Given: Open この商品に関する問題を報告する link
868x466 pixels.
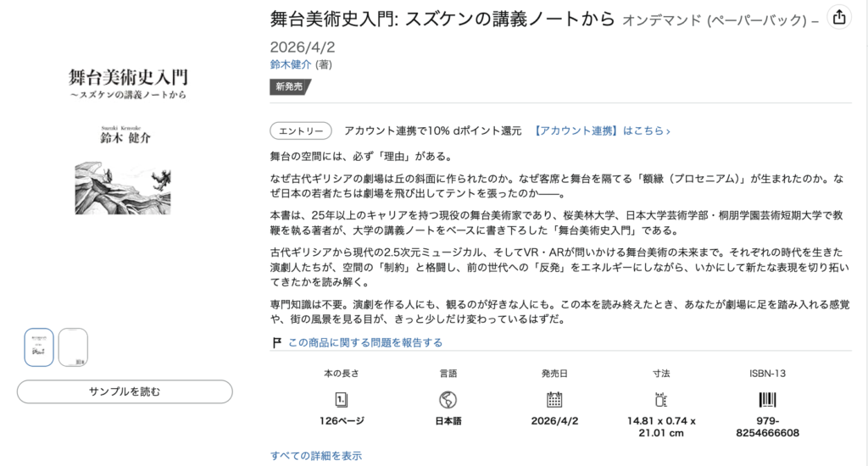Looking at the screenshot, I should click(x=365, y=342).
